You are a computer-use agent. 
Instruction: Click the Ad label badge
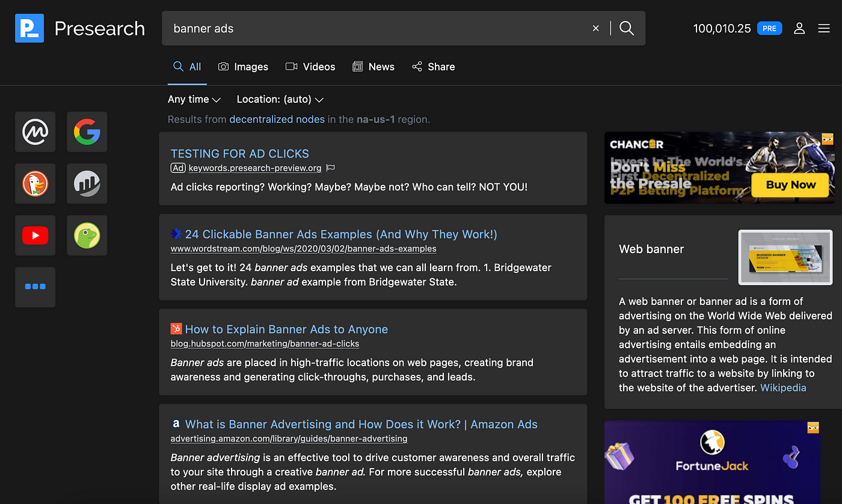click(178, 168)
